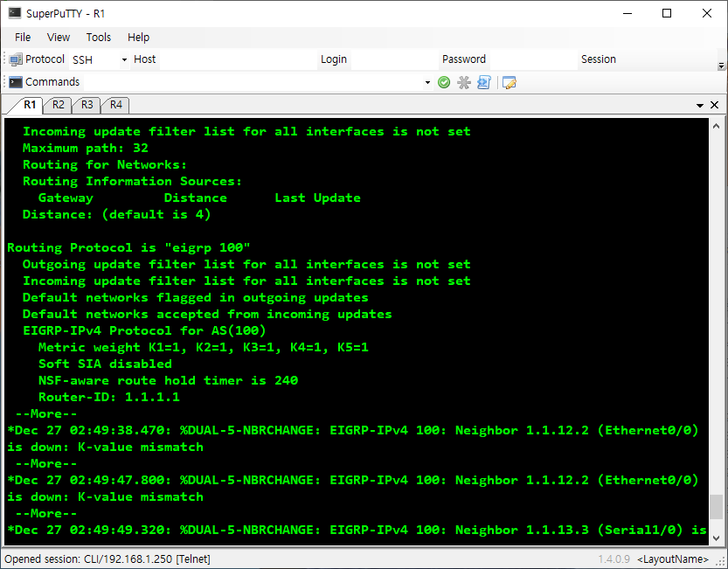
Task: Open the View menu
Action: (58, 38)
